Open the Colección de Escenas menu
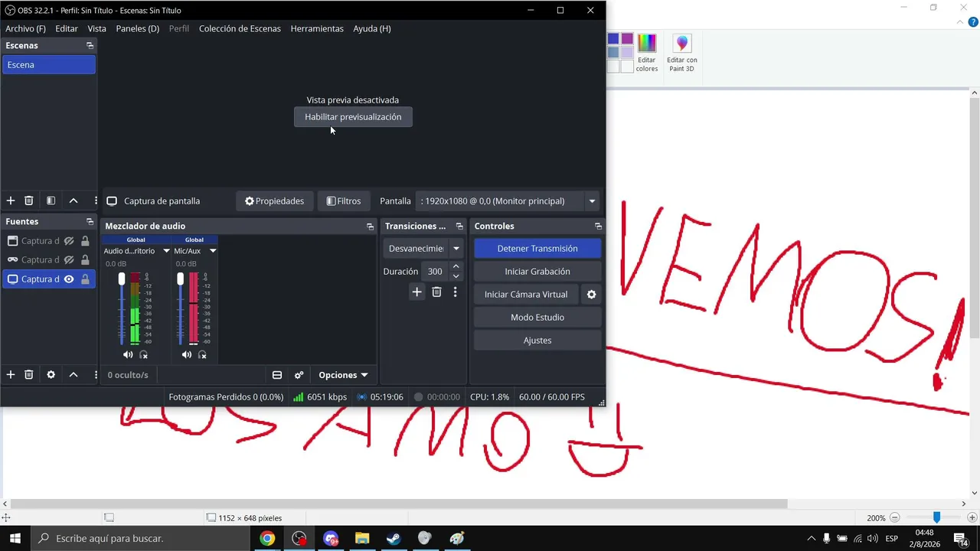Screen dimensions: 980x551 click(240, 28)
